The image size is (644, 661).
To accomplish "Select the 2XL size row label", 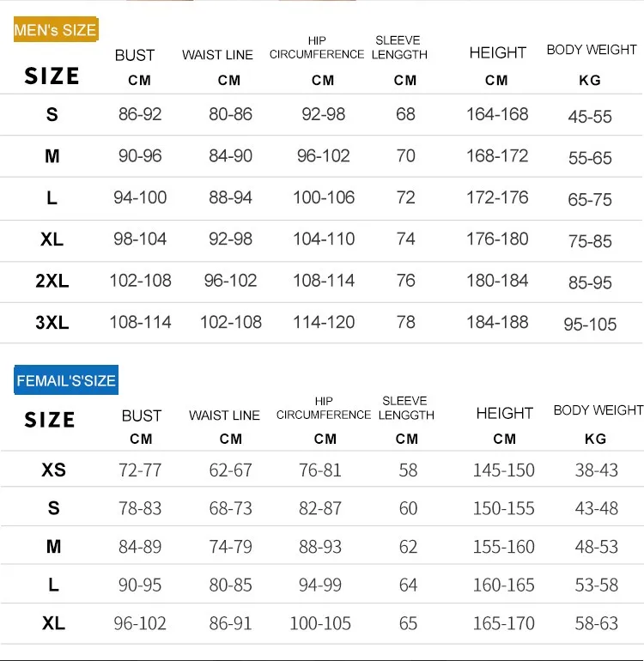I will click(52, 282).
